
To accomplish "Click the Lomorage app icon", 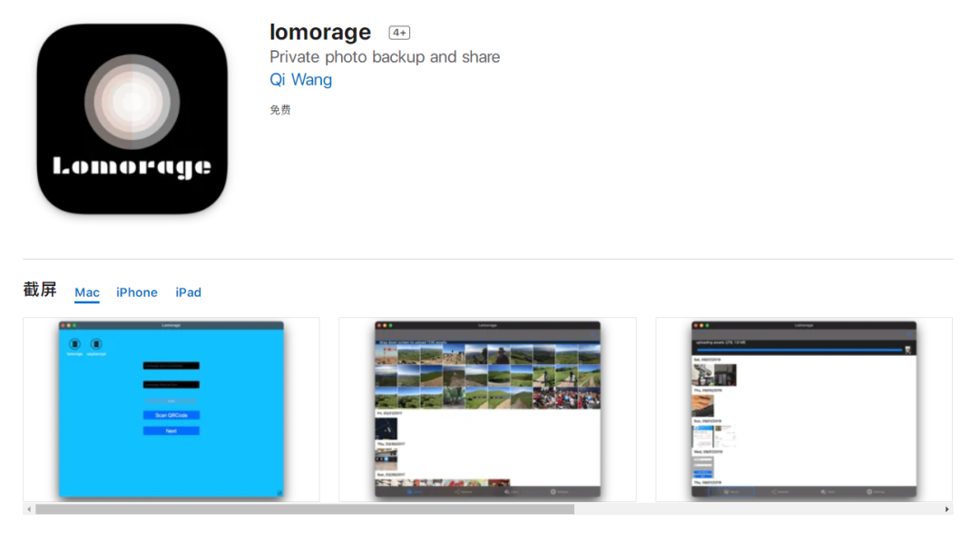I will point(132,119).
